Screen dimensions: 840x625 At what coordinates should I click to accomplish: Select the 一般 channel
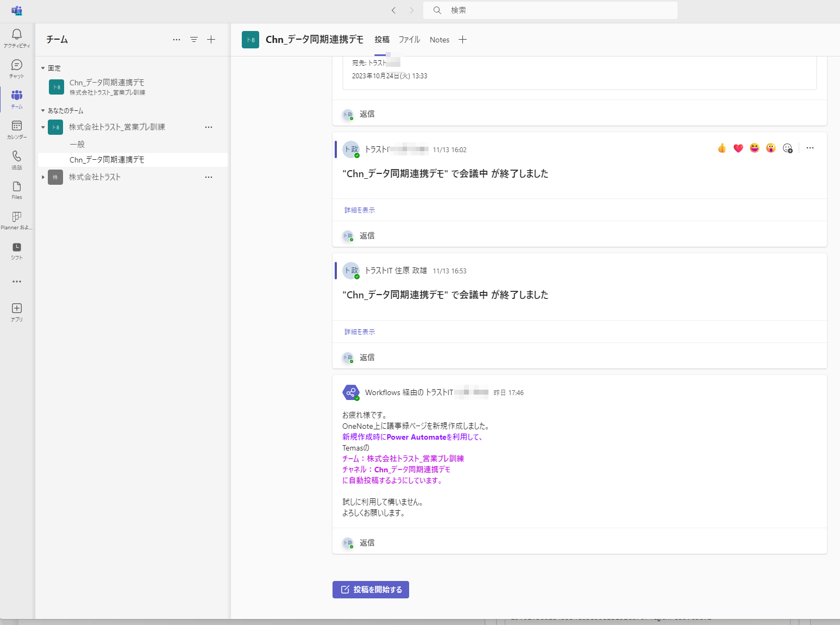(x=77, y=145)
